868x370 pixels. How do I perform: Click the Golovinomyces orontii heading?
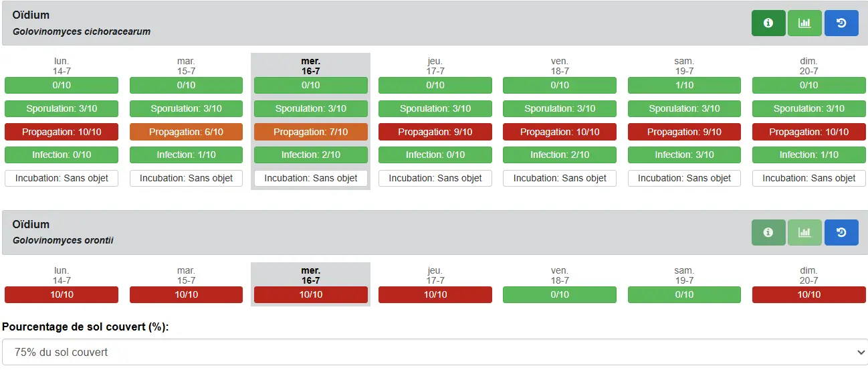(x=63, y=240)
